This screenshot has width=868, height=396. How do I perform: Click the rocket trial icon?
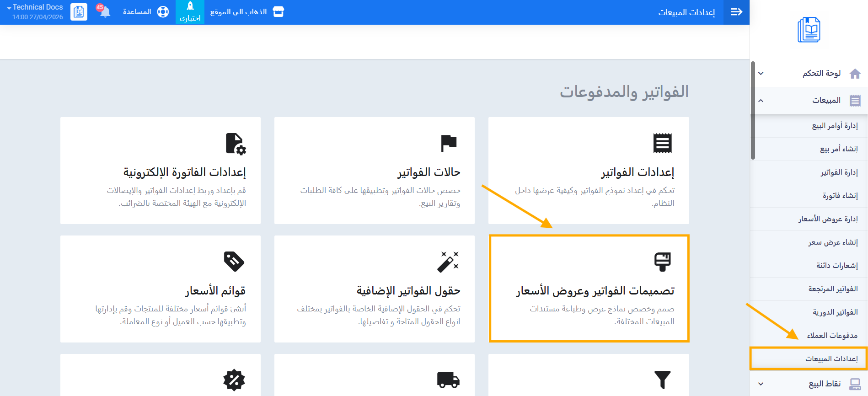coord(190,6)
